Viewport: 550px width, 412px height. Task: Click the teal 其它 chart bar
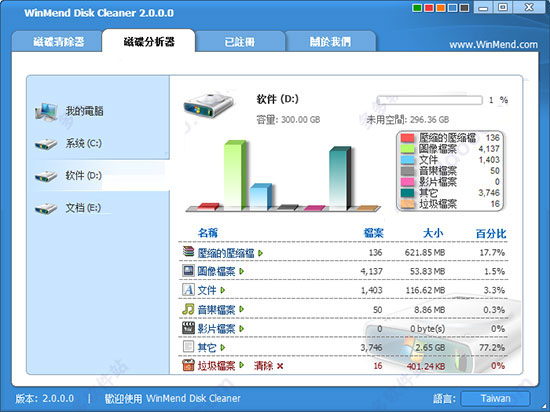[340, 178]
